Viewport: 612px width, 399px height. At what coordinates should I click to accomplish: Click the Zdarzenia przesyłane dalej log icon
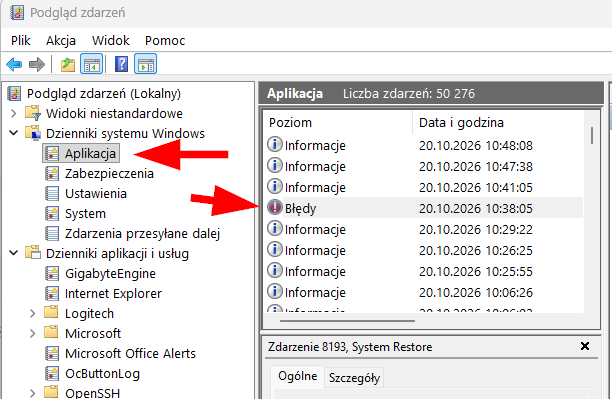pos(52,233)
